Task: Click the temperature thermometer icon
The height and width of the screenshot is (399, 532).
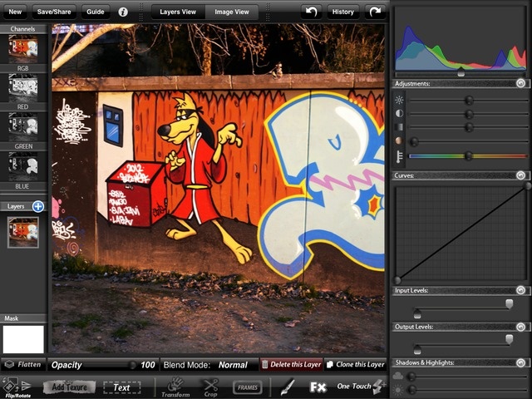Action: click(399, 156)
